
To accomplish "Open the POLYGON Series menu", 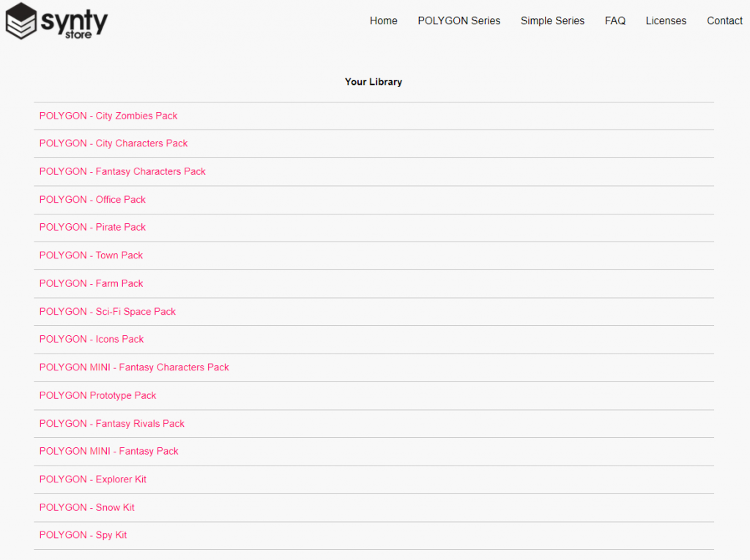I will pos(458,20).
